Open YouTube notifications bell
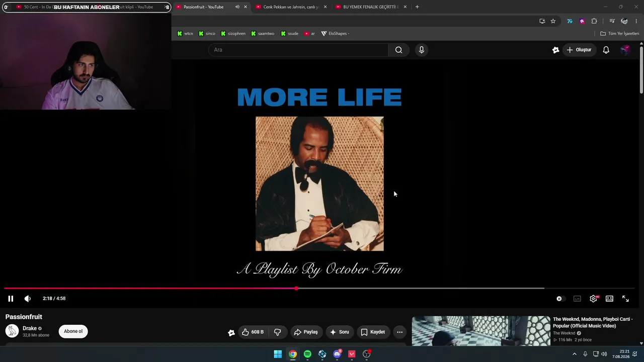Screen dimensions: 644x362 pyautogui.click(x=606, y=50)
